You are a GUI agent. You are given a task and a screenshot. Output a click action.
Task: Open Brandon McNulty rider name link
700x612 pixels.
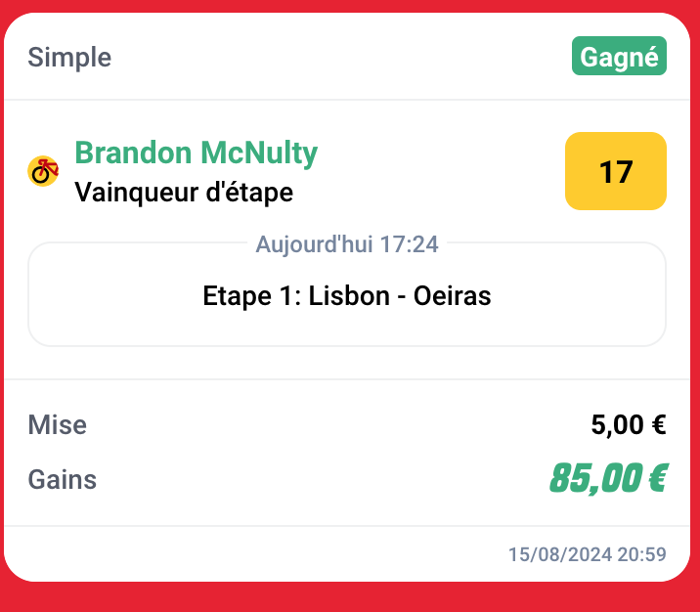point(196,153)
